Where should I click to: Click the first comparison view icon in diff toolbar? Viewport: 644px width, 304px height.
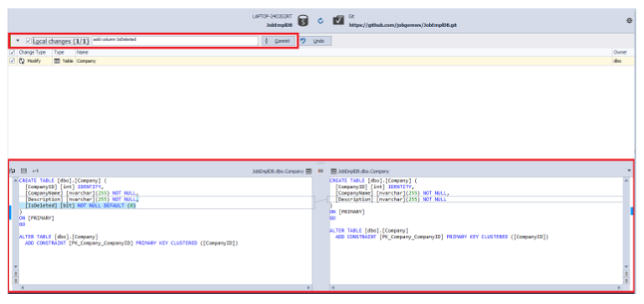13,170
